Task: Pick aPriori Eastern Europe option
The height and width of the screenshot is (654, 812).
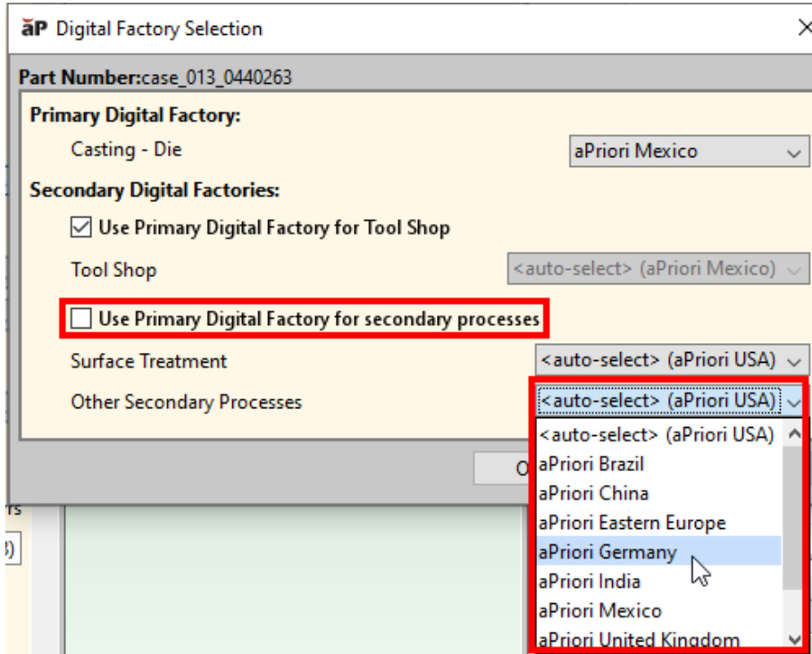Action: [632, 524]
